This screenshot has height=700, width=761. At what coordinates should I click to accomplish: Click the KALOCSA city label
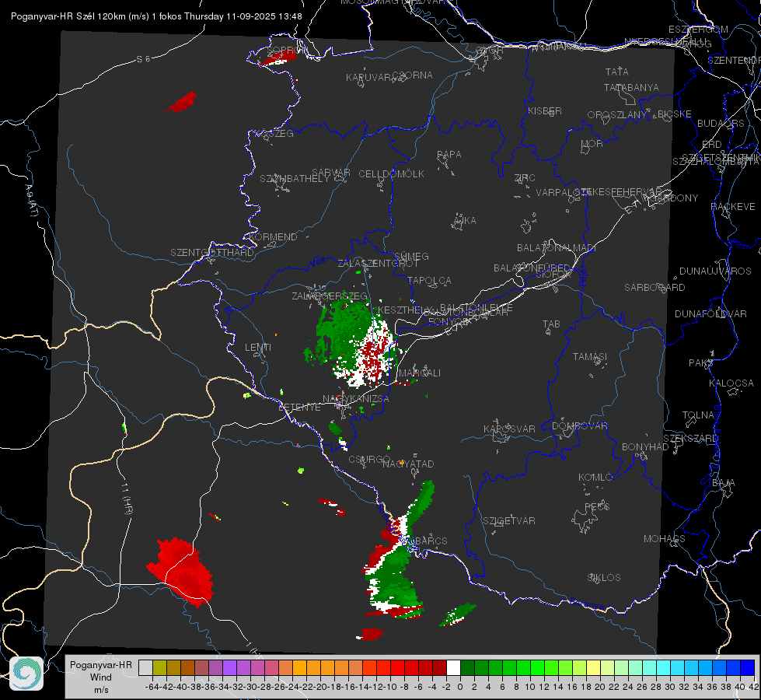point(731,383)
